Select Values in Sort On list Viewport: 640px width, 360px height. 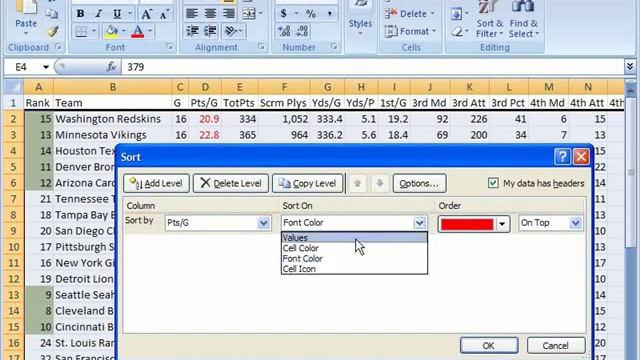pyautogui.click(x=354, y=238)
